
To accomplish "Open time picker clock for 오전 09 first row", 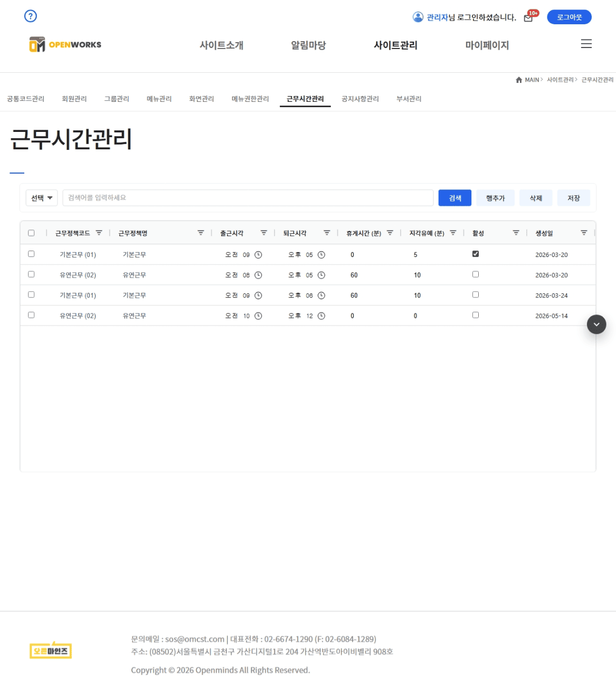I will tap(258, 255).
